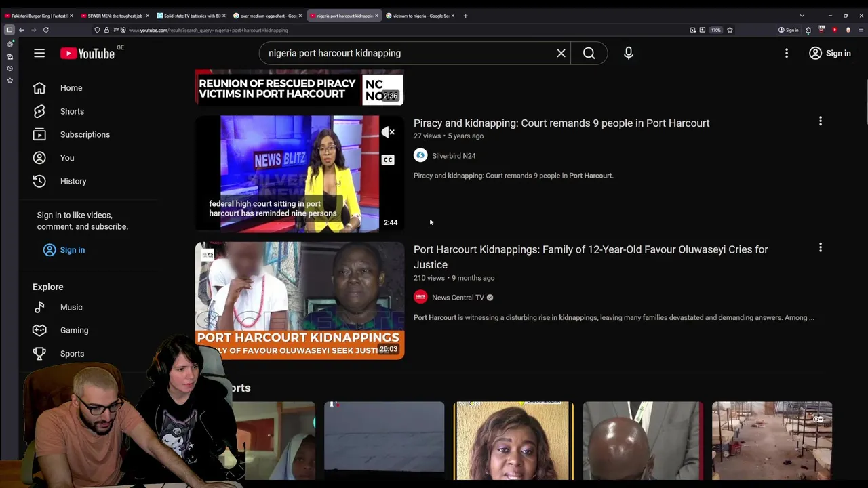Play the News Blitz video thumbnail
Screen dimensions: 868x488
click(300, 174)
